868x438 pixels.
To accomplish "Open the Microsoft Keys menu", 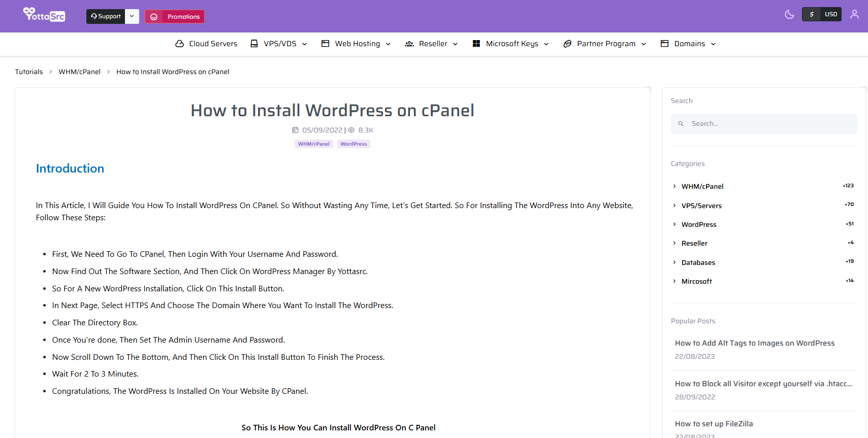I will (512, 44).
